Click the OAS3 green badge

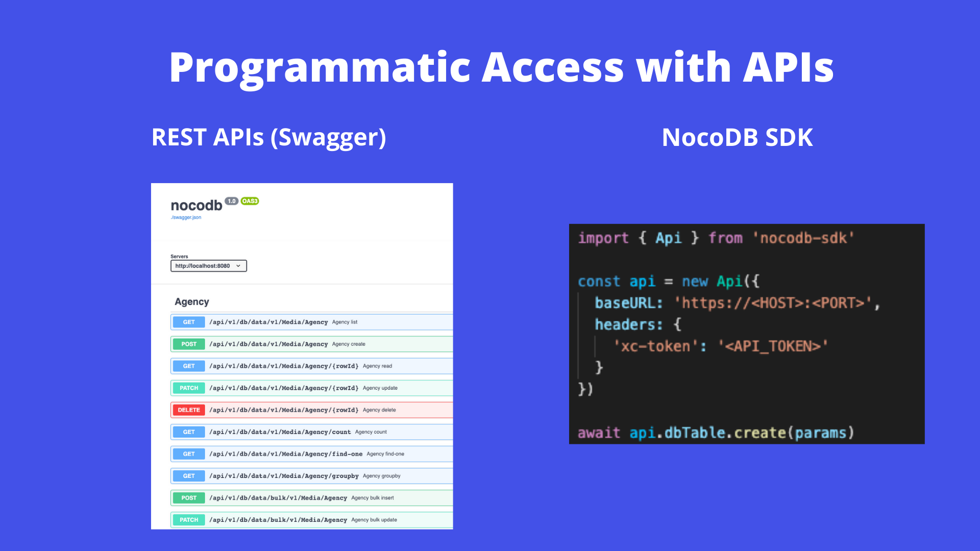pyautogui.click(x=250, y=201)
